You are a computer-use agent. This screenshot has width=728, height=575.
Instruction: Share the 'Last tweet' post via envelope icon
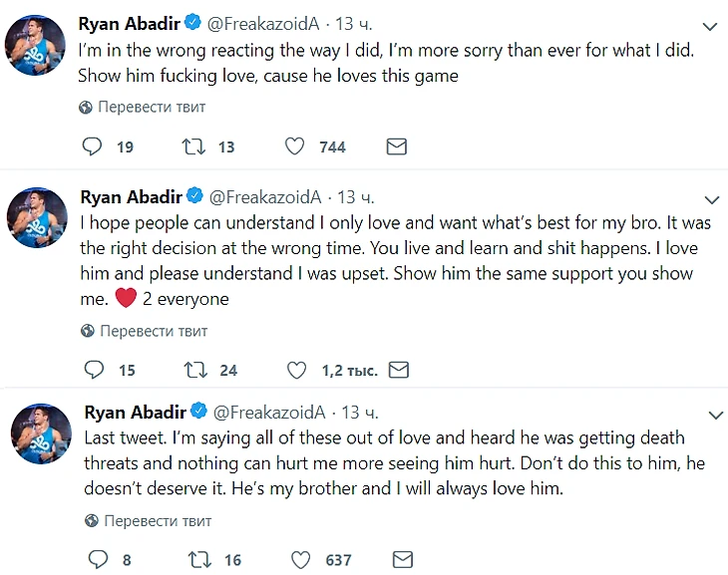(402, 559)
